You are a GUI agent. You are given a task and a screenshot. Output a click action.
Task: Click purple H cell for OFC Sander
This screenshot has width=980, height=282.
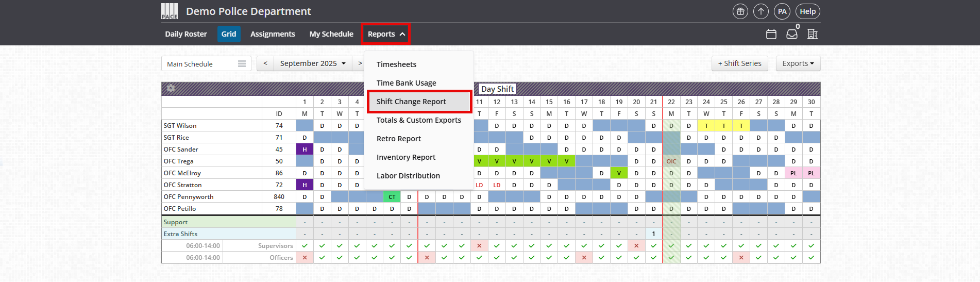(305, 150)
